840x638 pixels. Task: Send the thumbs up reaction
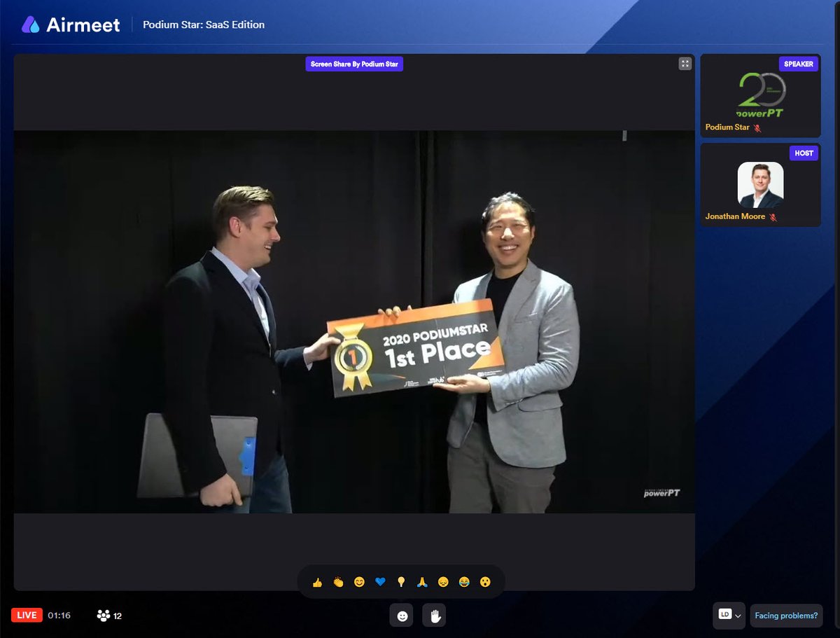point(317,582)
